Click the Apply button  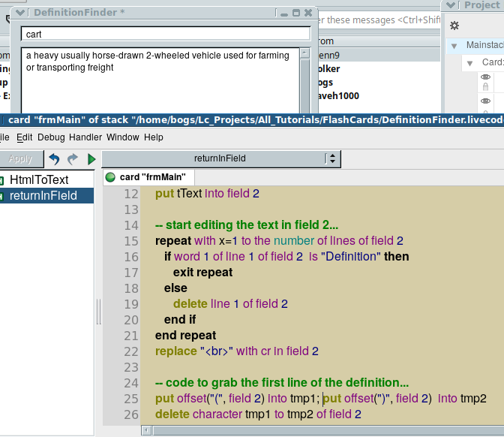click(20, 158)
